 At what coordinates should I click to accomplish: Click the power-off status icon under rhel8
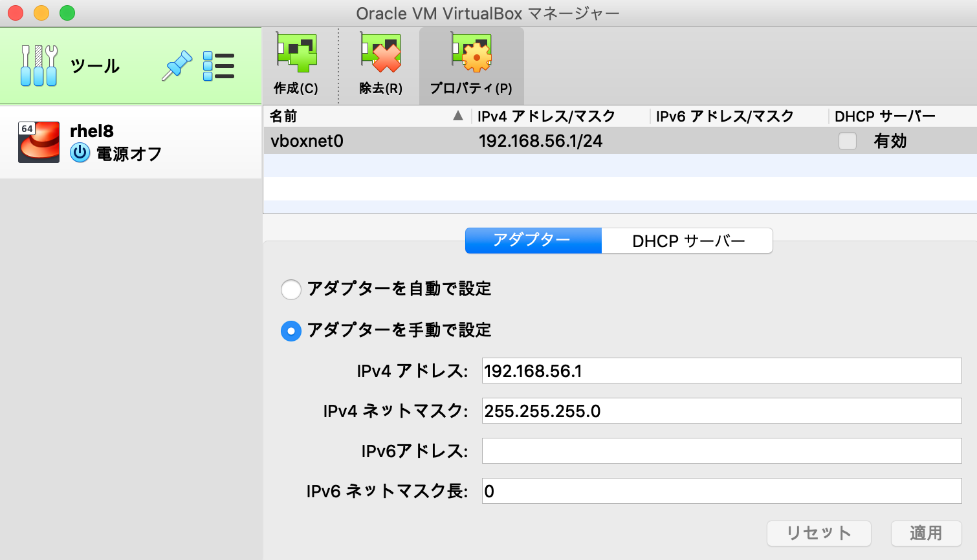[x=79, y=153]
